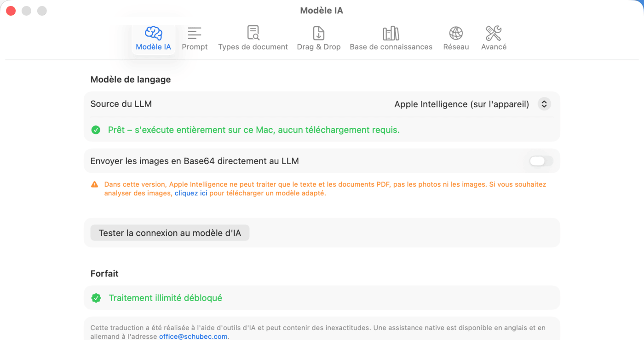Click the orange warning triangle icon
The width and height of the screenshot is (644, 348).
94,184
